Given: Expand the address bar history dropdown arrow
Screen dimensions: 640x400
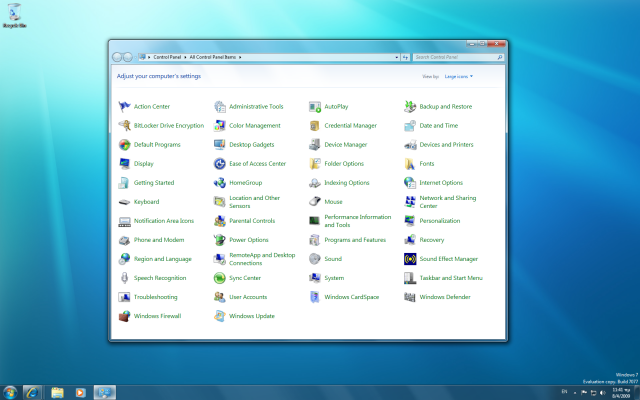Looking at the screenshot, I should [x=396, y=58].
